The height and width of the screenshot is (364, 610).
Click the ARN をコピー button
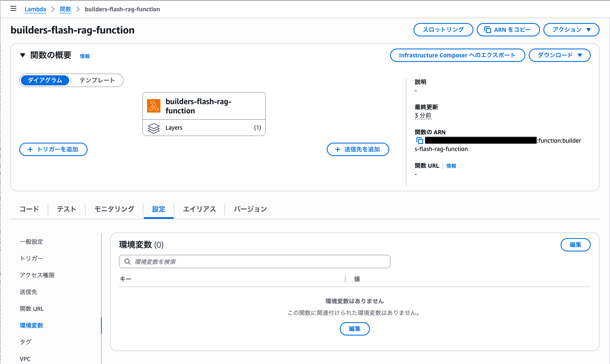click(x=508, y=30)
